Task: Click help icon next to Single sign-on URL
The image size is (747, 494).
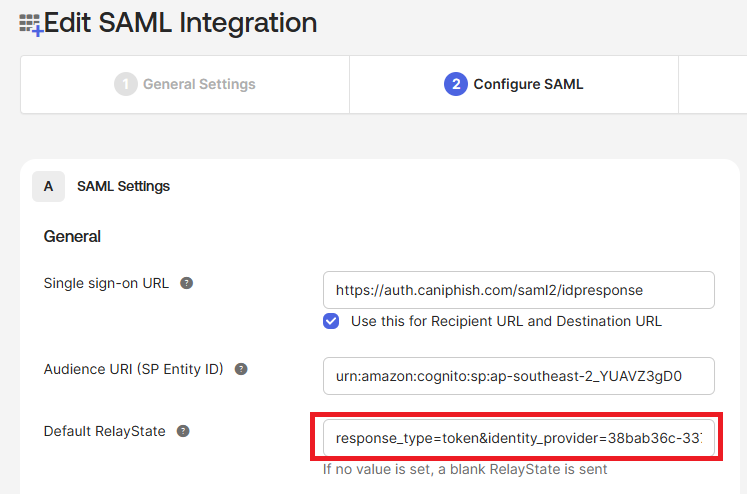Action: pyautogui.click(x=186, y=283)
